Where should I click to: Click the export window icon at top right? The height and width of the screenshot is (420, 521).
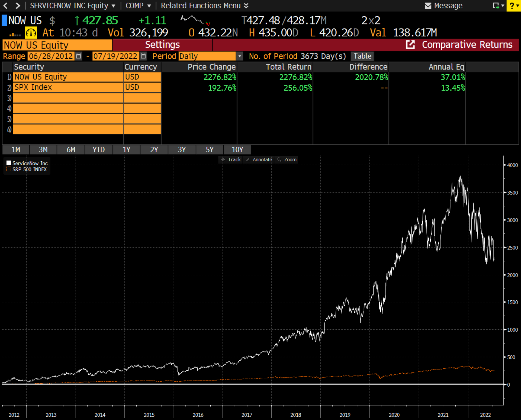coord(496,6)
